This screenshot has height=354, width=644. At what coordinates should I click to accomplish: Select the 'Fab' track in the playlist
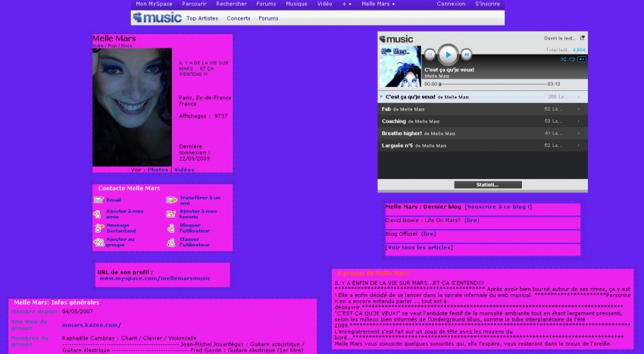pyautogui.click(x=483, y=109)
